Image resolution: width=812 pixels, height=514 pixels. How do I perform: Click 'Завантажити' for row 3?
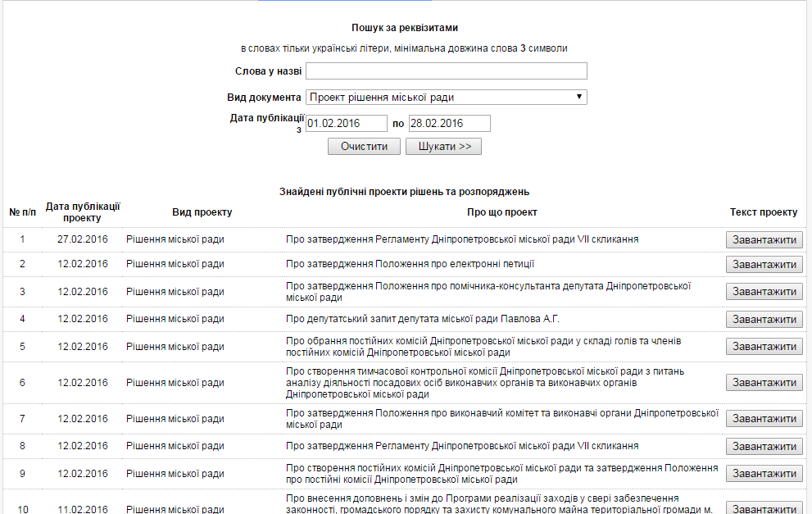pyautogui.click(x=764, y=292)
